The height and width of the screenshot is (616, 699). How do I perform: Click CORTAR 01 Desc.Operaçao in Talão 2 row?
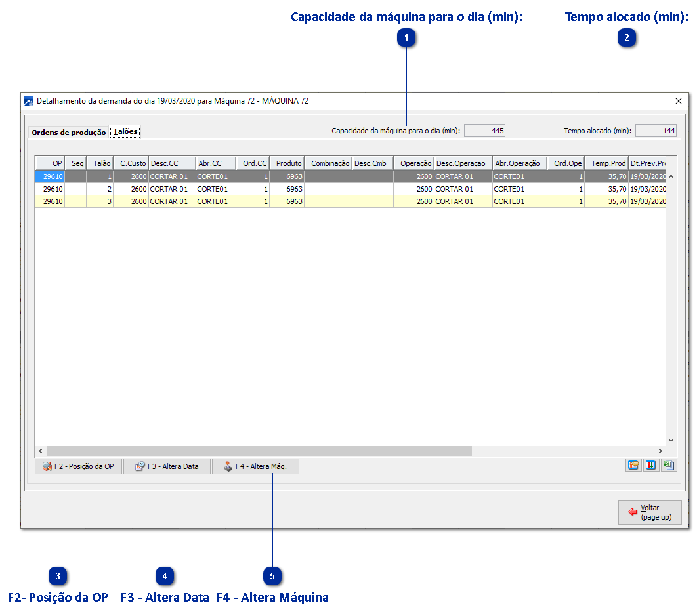[x=463, y=189]
